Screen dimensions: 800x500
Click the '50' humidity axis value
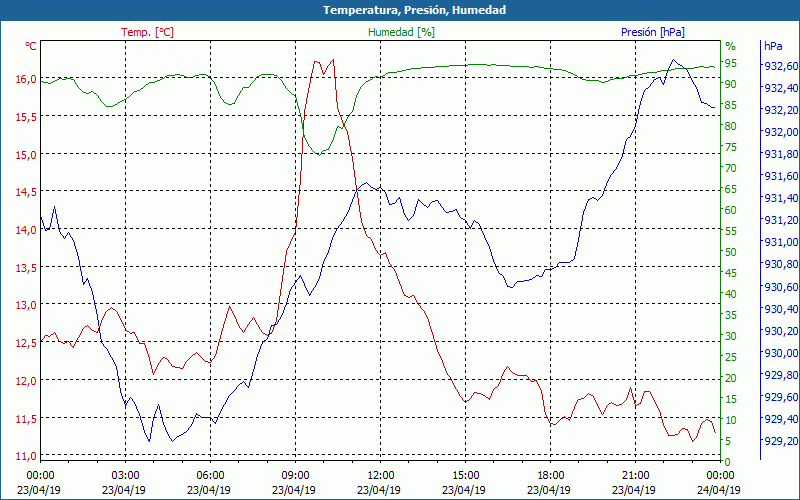[x=731, y=252]
